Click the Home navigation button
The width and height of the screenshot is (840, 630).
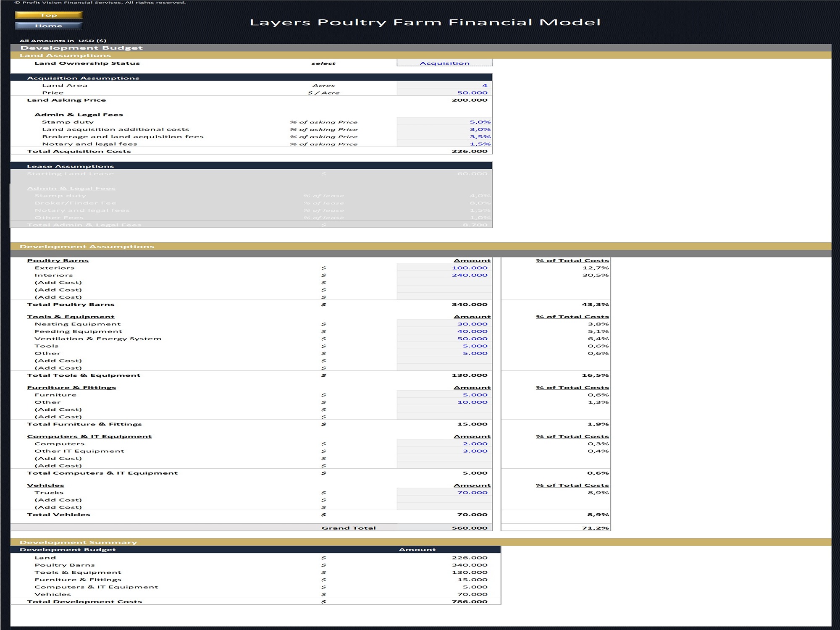[49, 26]
